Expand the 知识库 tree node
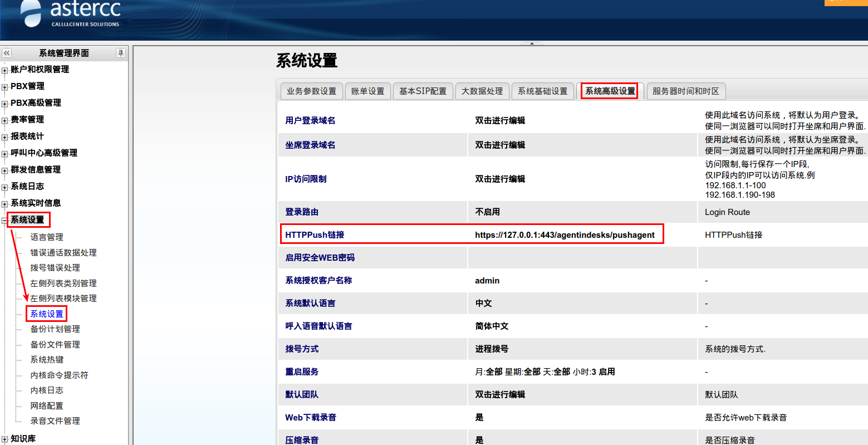Image resolution: width=868 pixels, height=445 pixels. click(x=4, y=439)
